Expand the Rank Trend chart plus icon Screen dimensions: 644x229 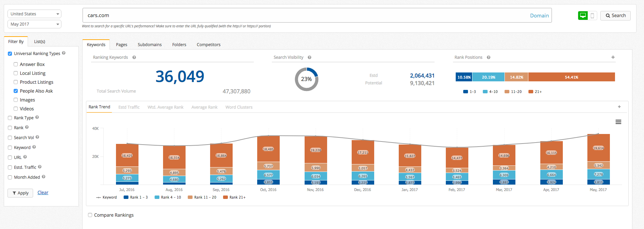pos(619,107)
